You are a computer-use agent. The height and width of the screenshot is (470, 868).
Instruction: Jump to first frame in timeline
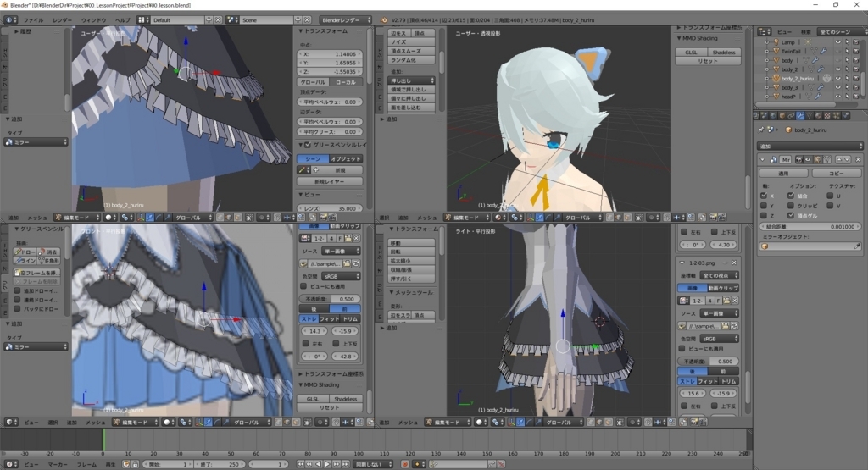click(x=301, y=464)
